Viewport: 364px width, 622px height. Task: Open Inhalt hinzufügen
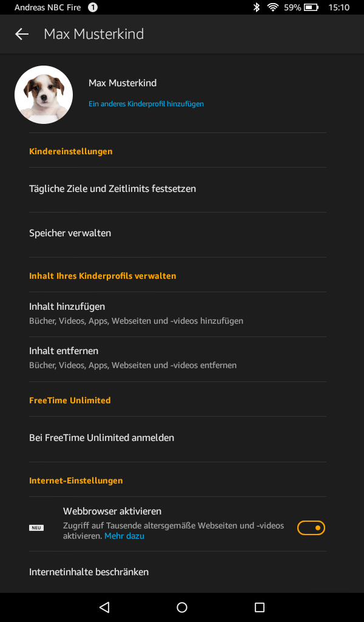click(177, 314)
